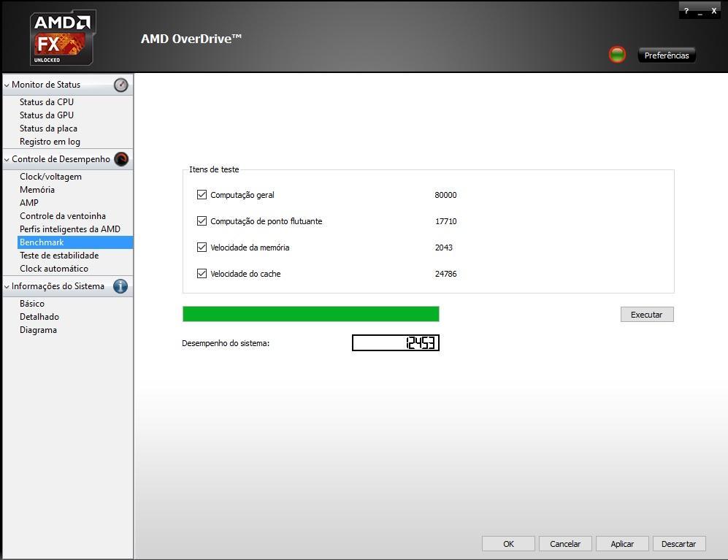Open help with the question mark button
Screen dimensions: 728x560
[x=686, y=11]
